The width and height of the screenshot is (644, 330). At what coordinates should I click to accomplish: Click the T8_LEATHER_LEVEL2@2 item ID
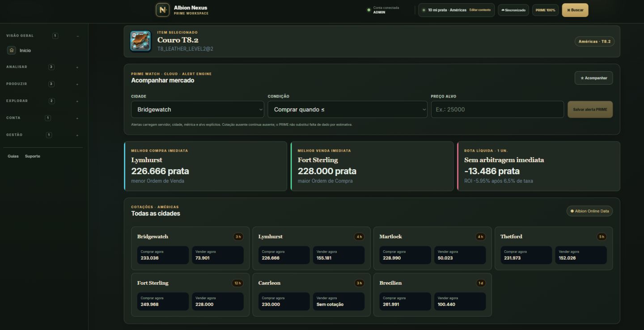185,49
